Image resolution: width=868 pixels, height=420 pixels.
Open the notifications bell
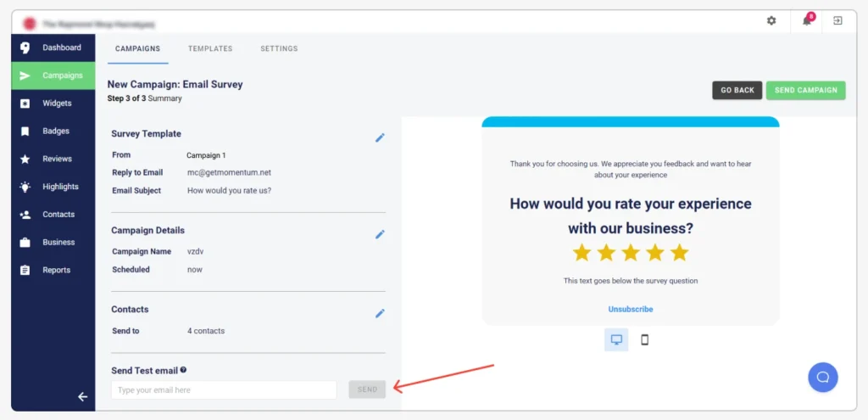tap(806, 21)
